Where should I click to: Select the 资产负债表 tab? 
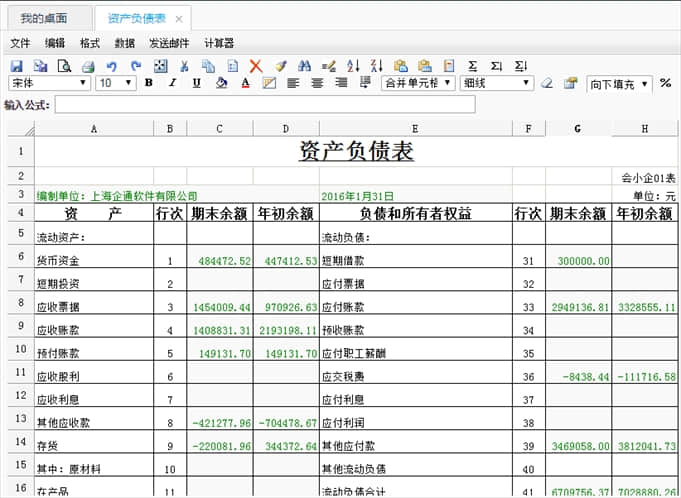click(137, 18)
